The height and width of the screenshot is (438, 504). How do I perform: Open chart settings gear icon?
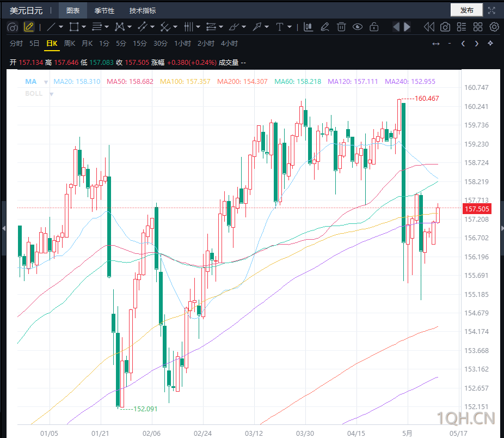(494, 27)
